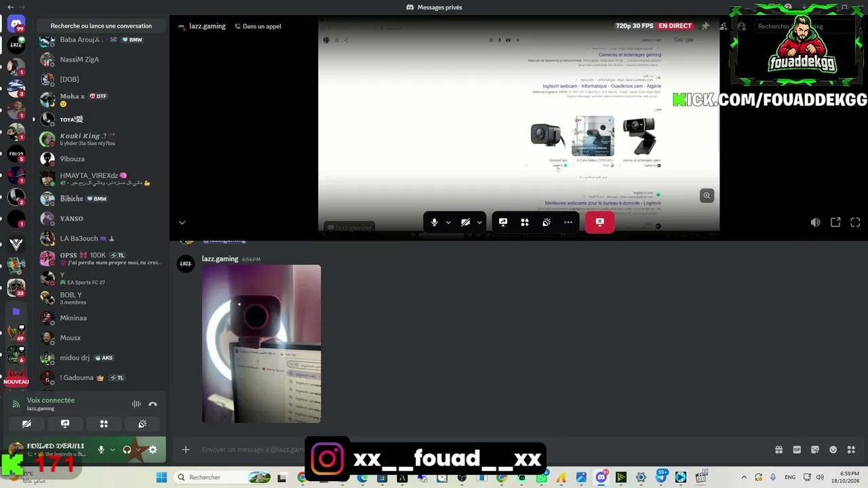Viewport: 868px width, 488px height.
Task: Disconnect from voice with hang-up icon
Action: click(153, 404)
